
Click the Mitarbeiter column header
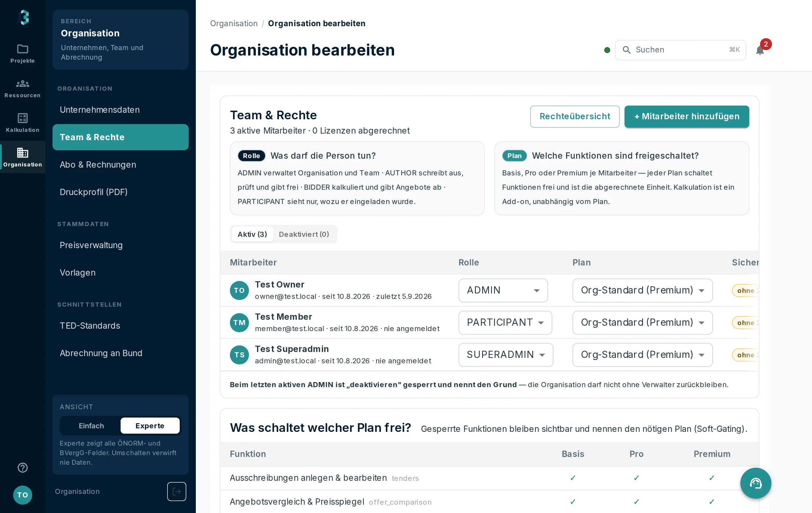point(253,262)
